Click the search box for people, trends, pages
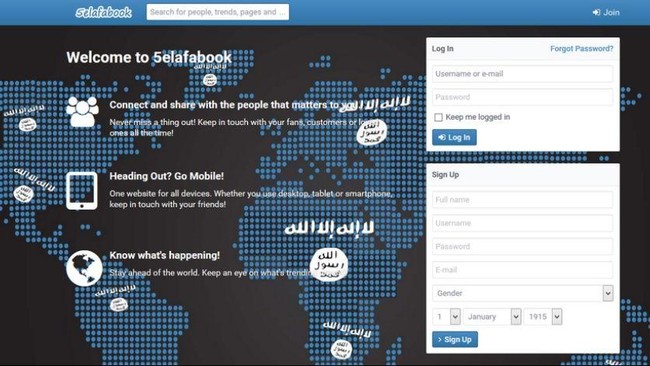Screen dimensions: 650x366 tap(218, 12)
